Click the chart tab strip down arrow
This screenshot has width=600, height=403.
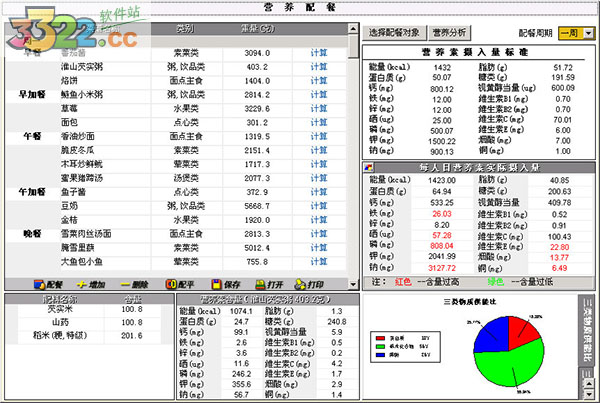pos(589,394)
